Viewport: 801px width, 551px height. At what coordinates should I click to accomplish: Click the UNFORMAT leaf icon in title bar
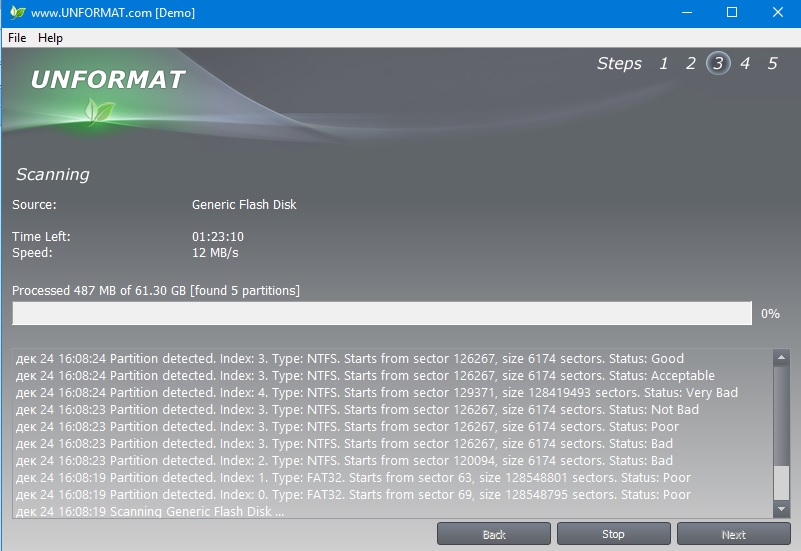click(x=17, y=12)
